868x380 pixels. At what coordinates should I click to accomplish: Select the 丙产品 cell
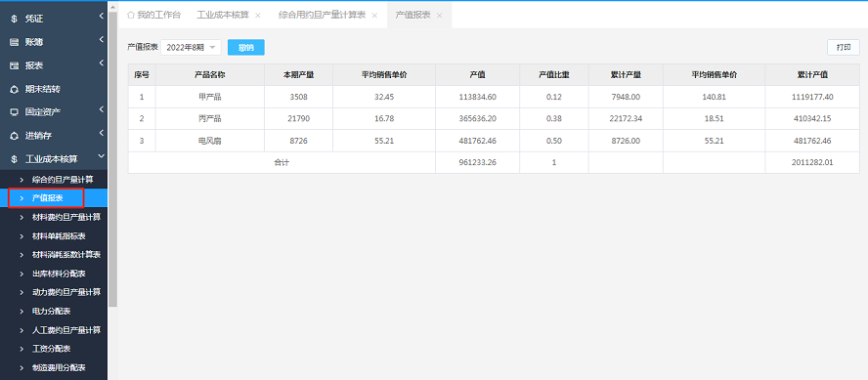tap(210, 119)
